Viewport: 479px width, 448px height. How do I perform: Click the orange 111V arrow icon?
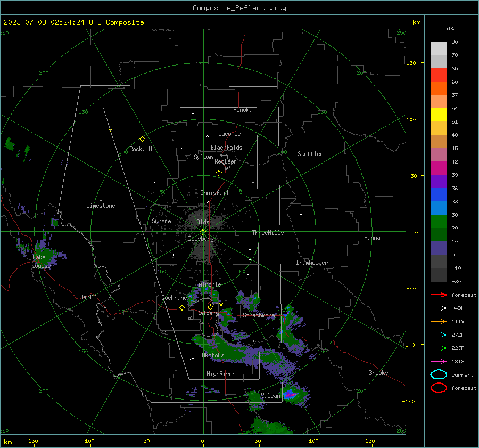pos(439,321)
